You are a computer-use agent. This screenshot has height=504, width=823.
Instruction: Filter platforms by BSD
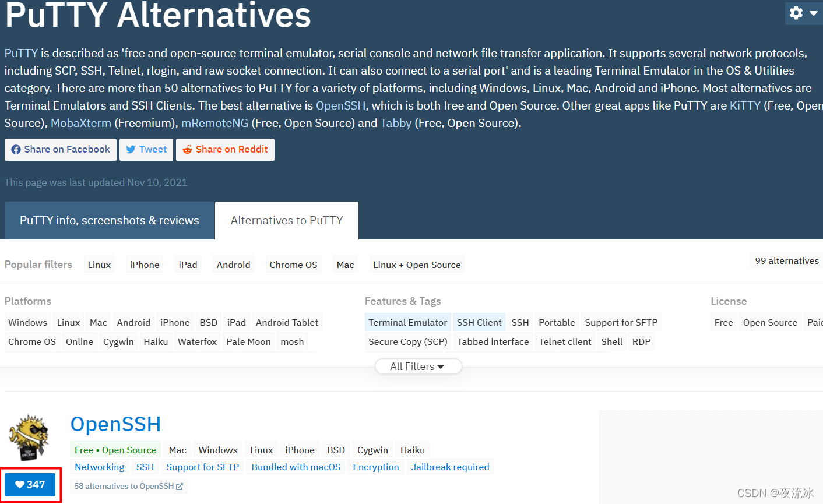pos(208,322)
